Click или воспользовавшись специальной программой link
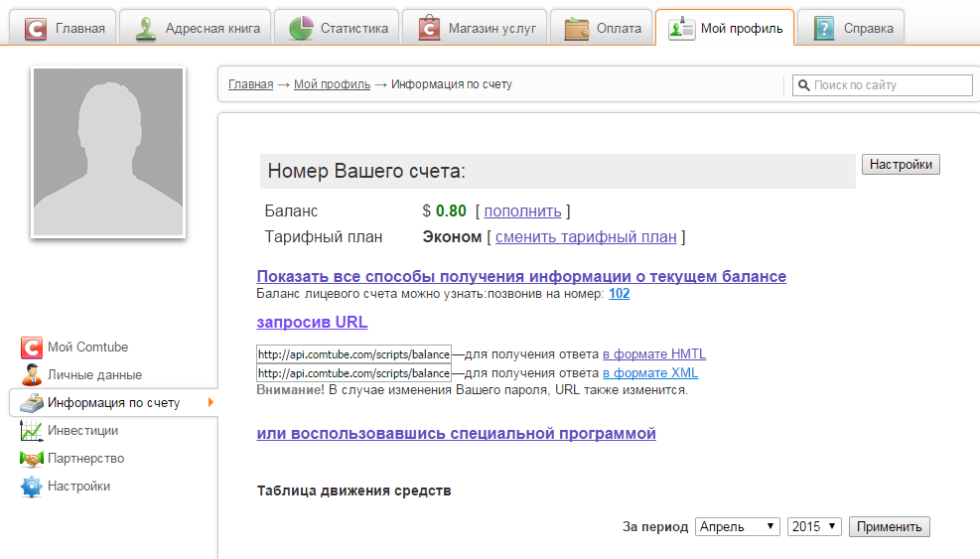 (457, 433)
